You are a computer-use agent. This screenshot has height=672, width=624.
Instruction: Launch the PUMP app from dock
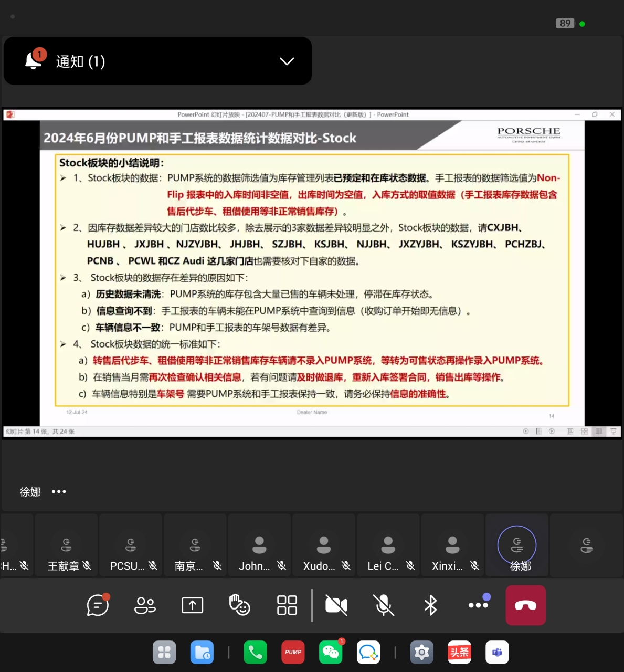293,653
